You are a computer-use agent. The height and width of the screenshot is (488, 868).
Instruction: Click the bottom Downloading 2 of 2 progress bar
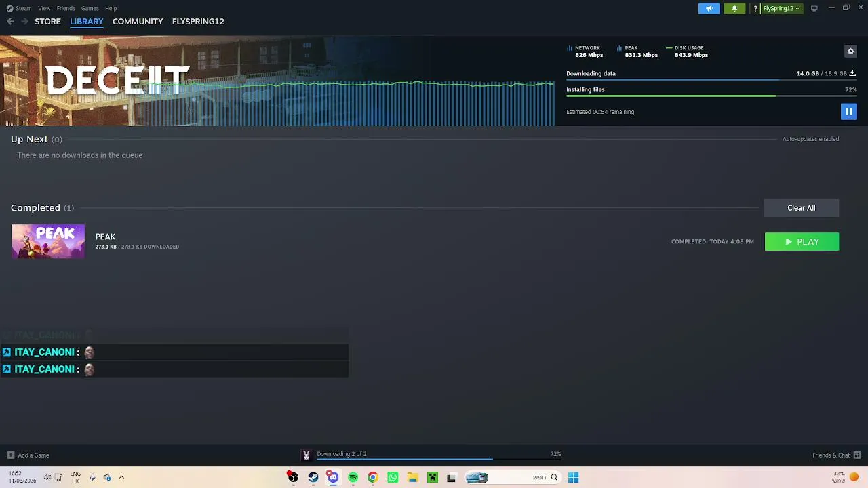(x=439, y=460)
